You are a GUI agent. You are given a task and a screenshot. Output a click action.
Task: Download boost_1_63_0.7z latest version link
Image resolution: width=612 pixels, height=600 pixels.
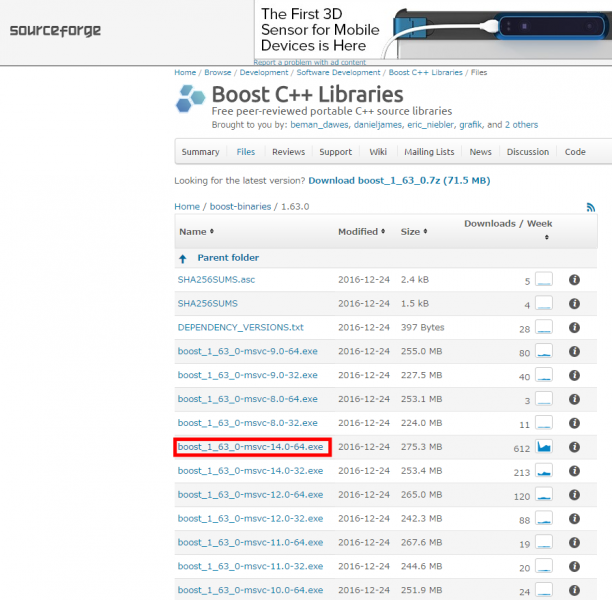pos(399,180)
